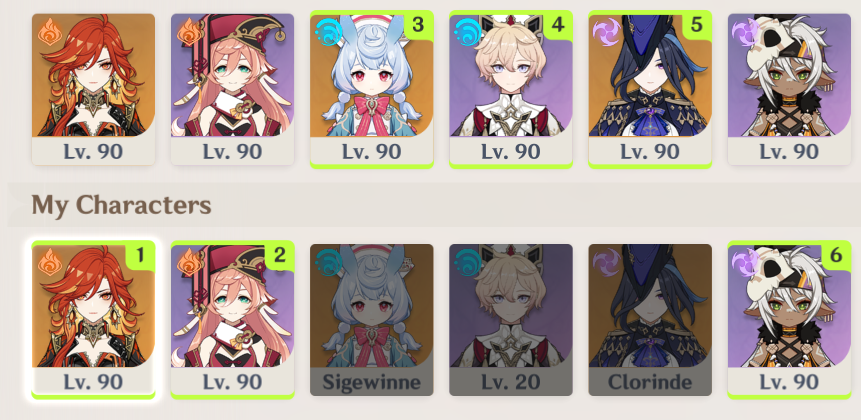Select the blond character card numbered 4
The height and width of the screenshot is (420, 861).
pos(511,89)
